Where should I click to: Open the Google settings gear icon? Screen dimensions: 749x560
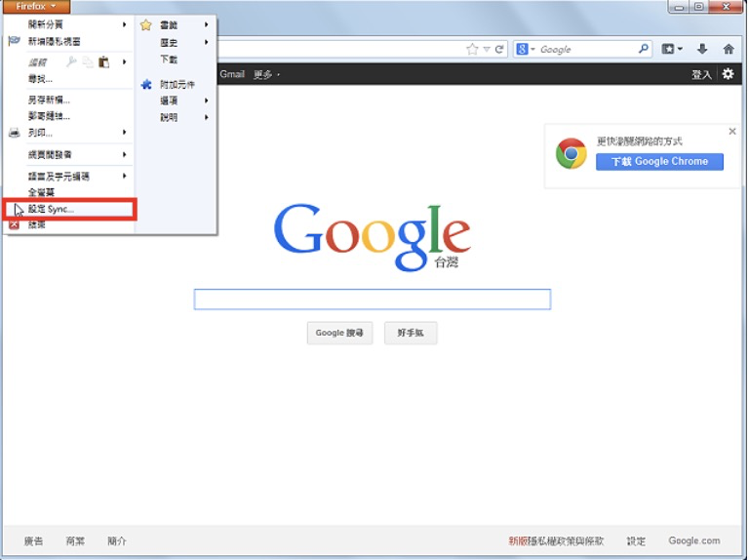[x=728, y=73]
